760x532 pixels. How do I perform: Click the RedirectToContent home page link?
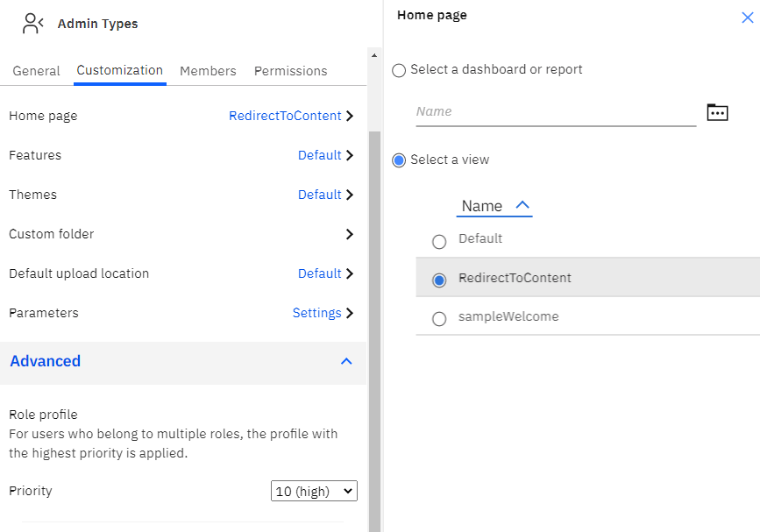point(285,116)
